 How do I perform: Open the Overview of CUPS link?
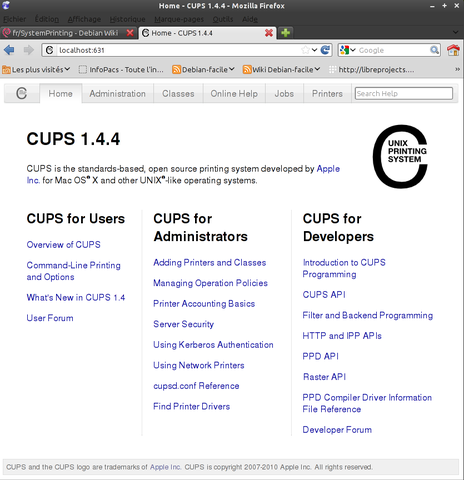(63, 245)
